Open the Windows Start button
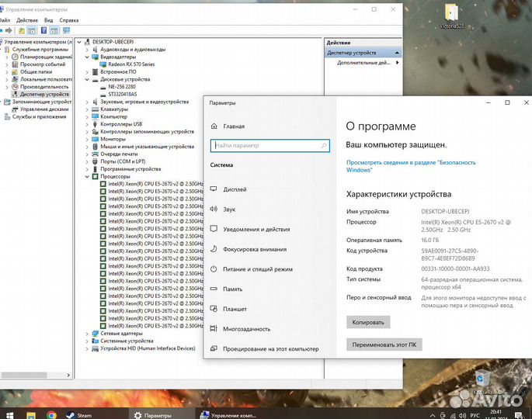The image size is (532, 419). pos(9,415)
